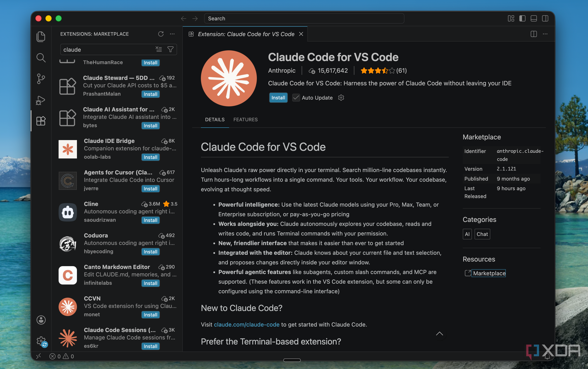The image size is (588, 369).
Task: Select the Extensions view icon
Action: [x=41, y=121]
